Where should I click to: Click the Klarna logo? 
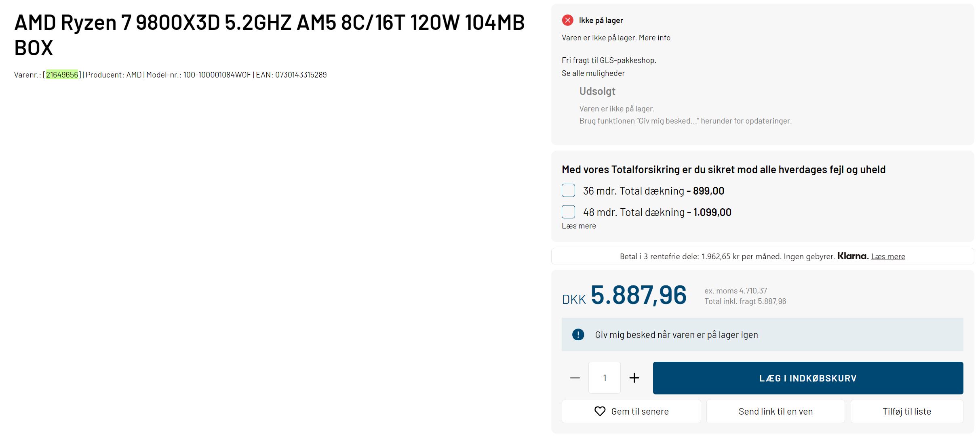[852, 256]
